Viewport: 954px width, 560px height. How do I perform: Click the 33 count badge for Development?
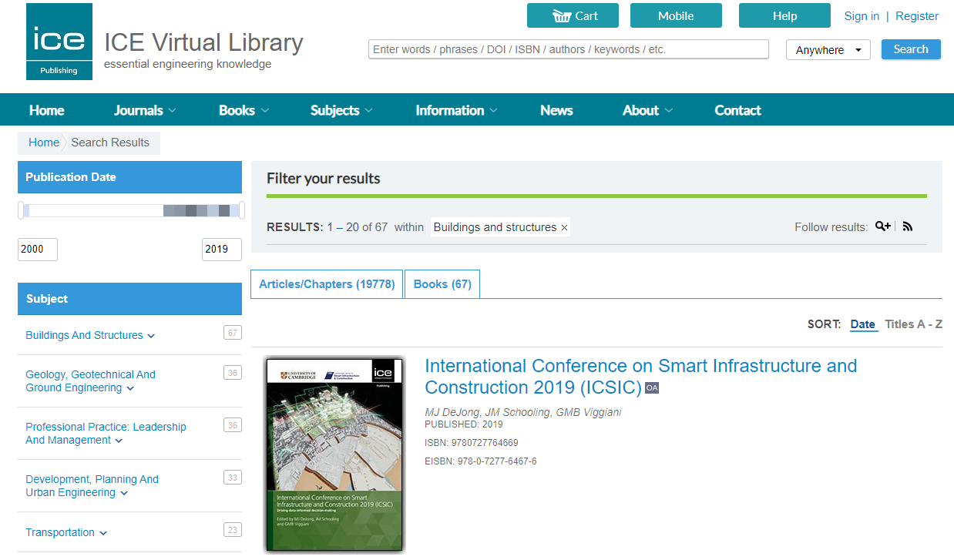(x=232, y=478)
